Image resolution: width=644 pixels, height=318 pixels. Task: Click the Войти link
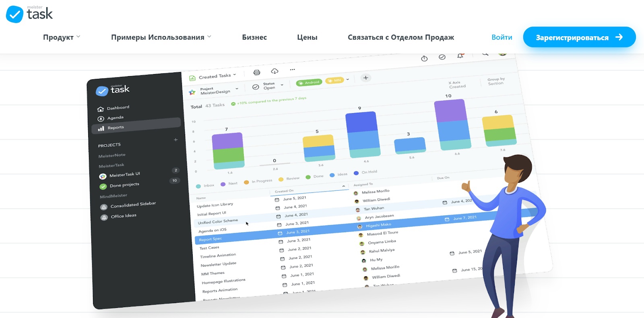502,37
